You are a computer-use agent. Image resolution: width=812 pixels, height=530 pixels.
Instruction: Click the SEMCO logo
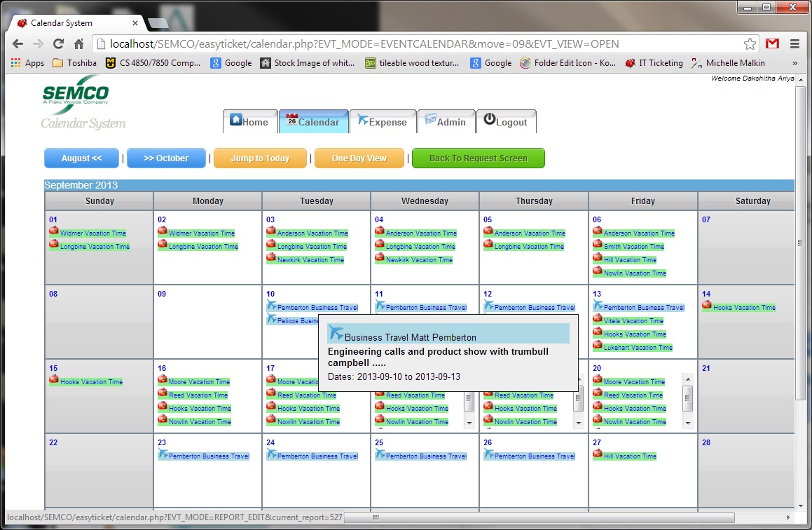tap(76, 95)
